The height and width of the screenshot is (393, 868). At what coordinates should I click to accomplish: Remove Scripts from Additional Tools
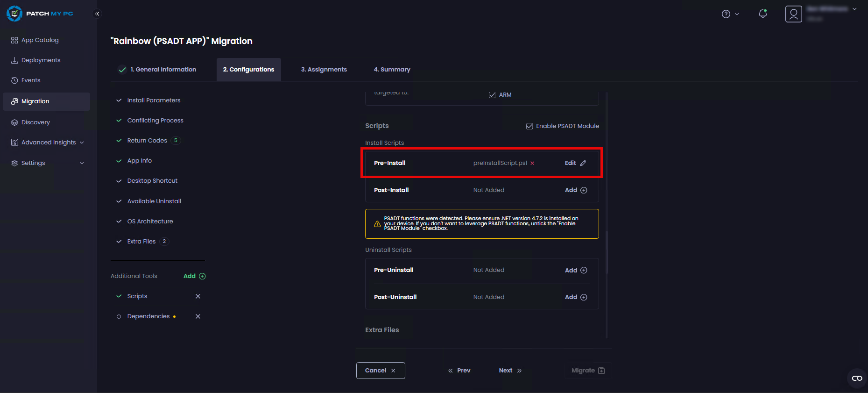(x=198, y=296)
